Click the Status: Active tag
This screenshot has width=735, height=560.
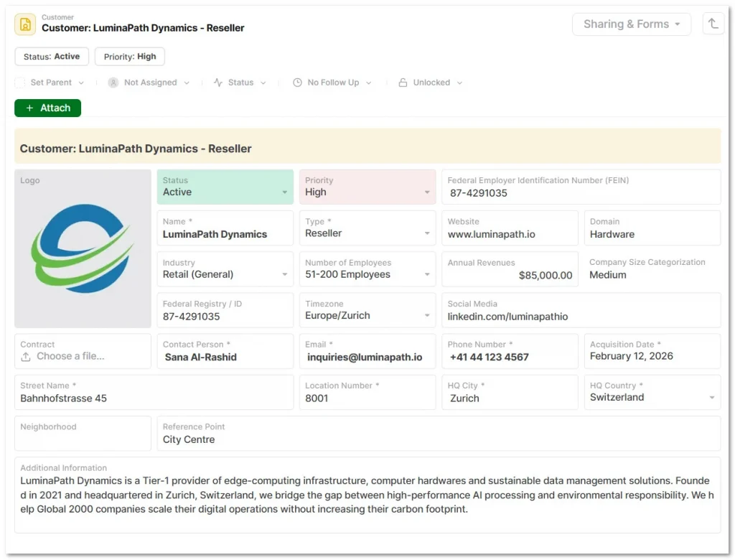click(x=52, y=57)
